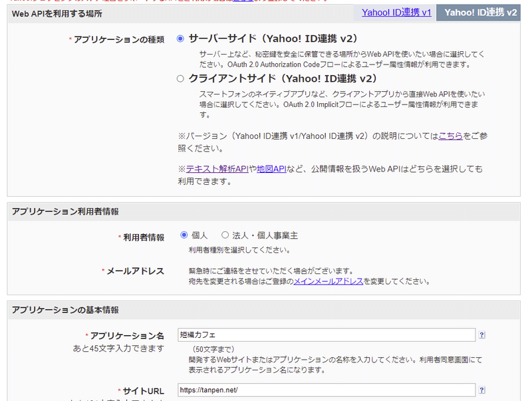This screenshot has height=401, width=532.
Task: Choose 法人・個人事業主 as user type
Action: click(225, 235)
